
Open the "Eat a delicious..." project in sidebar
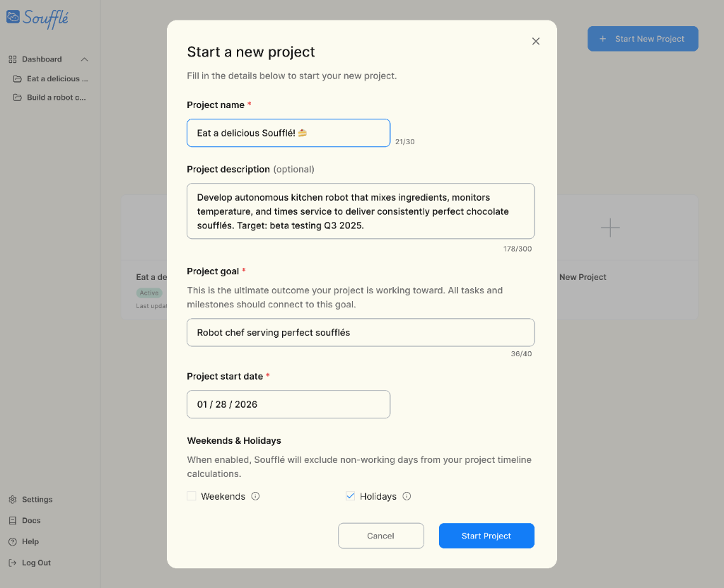[x=57, y=78]
